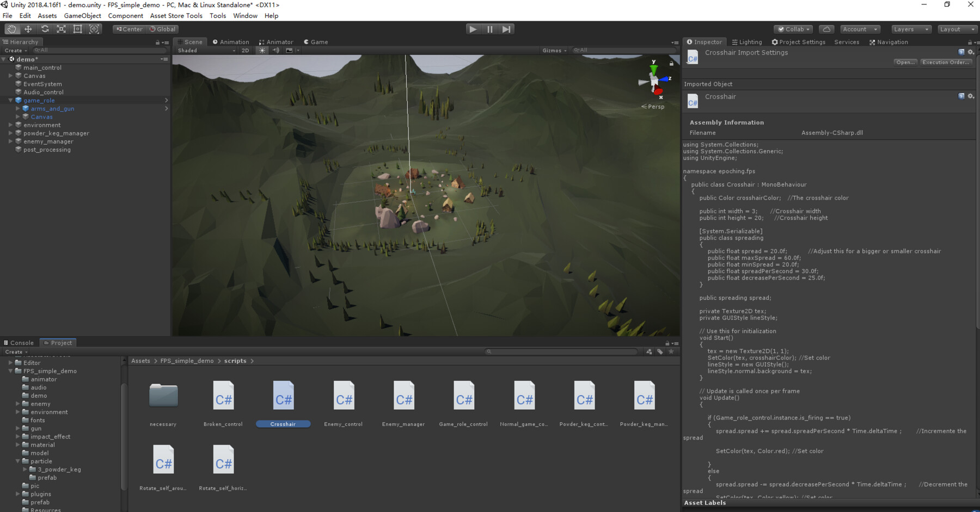
Task: Expand arms_and_gun in Hierarchy
Action: tap(17, 109)
